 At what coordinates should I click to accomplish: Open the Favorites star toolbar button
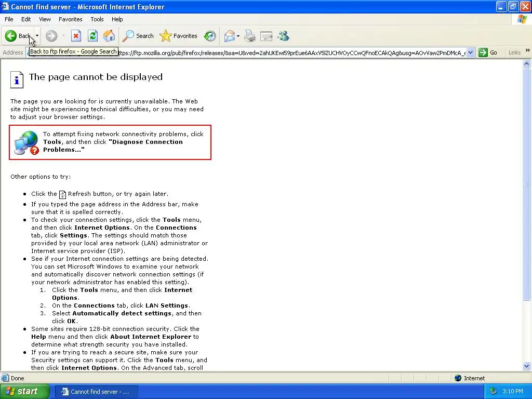click(178, 36)
